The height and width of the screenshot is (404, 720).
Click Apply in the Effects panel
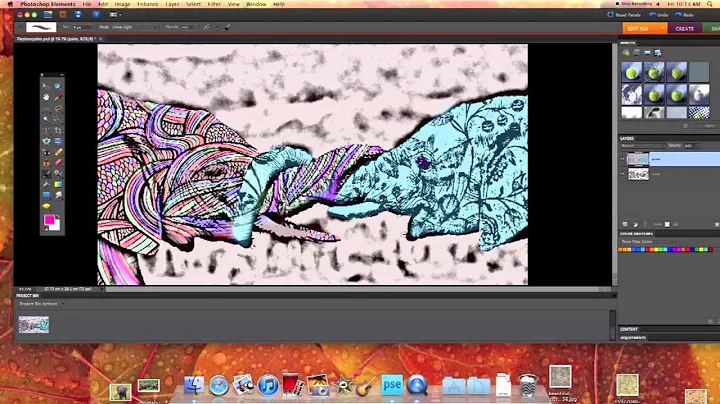(709, 126)
